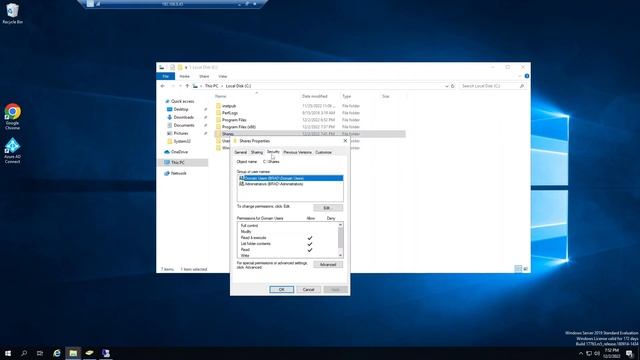Sort by the Size column header
This screenshot has height=360, width=640.
[x=386, y=96]
